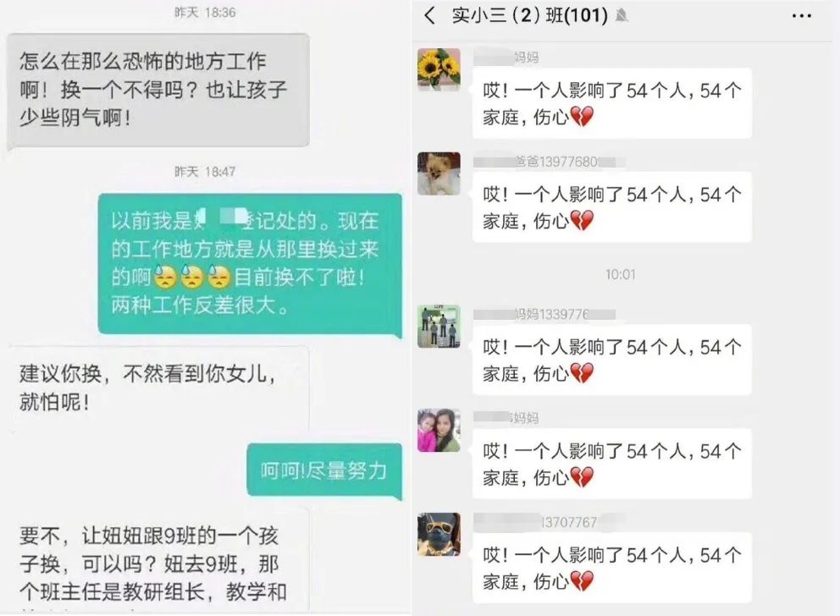
Task: Tap the message 建议你换，不然看到你女儿
Action: tap(158, 388)
